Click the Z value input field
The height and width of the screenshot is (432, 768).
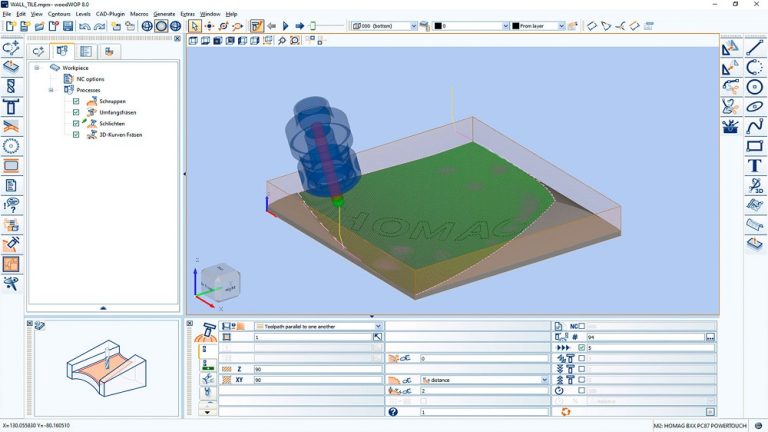click(318, 369)
